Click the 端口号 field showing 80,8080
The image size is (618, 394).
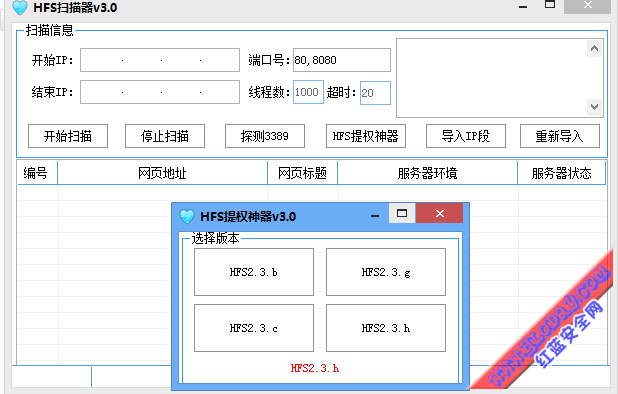point(342,60)
